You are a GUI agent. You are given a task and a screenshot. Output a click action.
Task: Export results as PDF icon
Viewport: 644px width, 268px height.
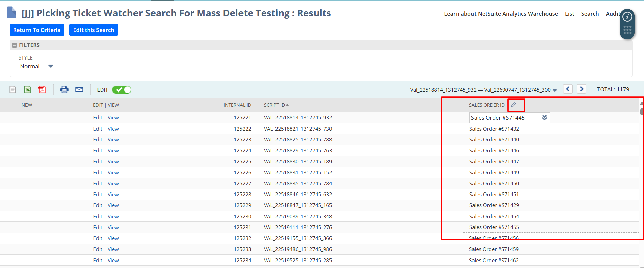(x=42, y=89)
